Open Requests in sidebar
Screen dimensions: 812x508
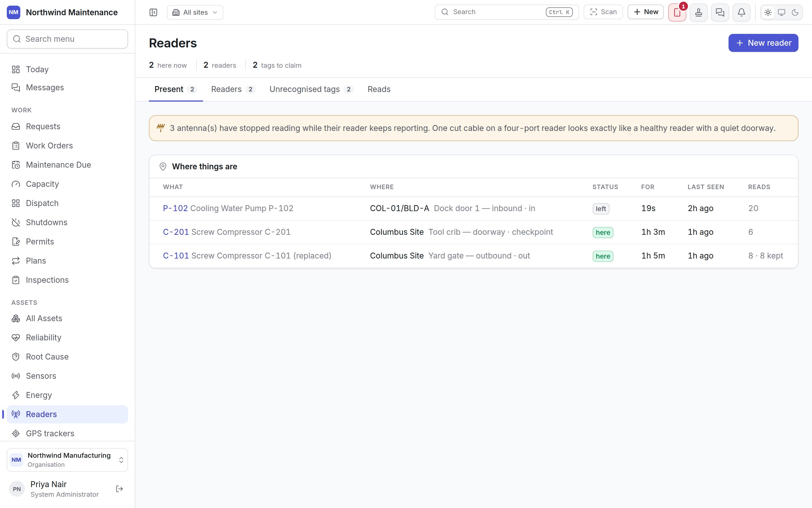pos(67,127)
